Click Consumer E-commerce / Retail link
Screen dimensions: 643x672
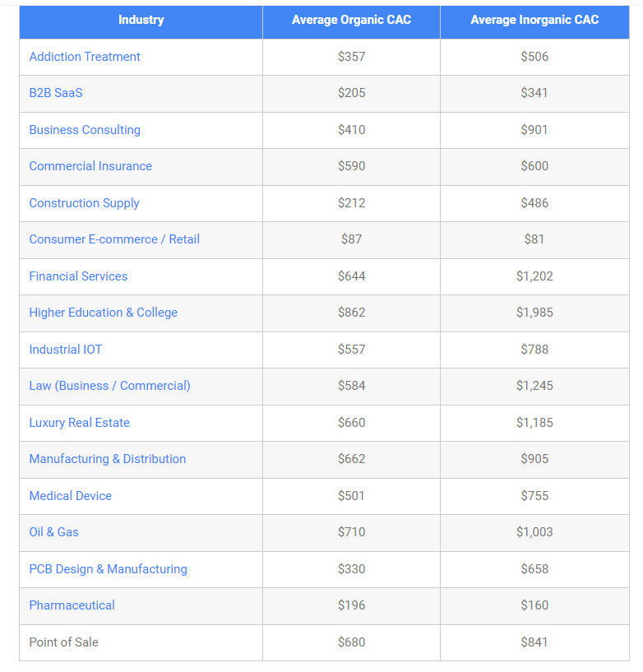(x=114, y=239)
